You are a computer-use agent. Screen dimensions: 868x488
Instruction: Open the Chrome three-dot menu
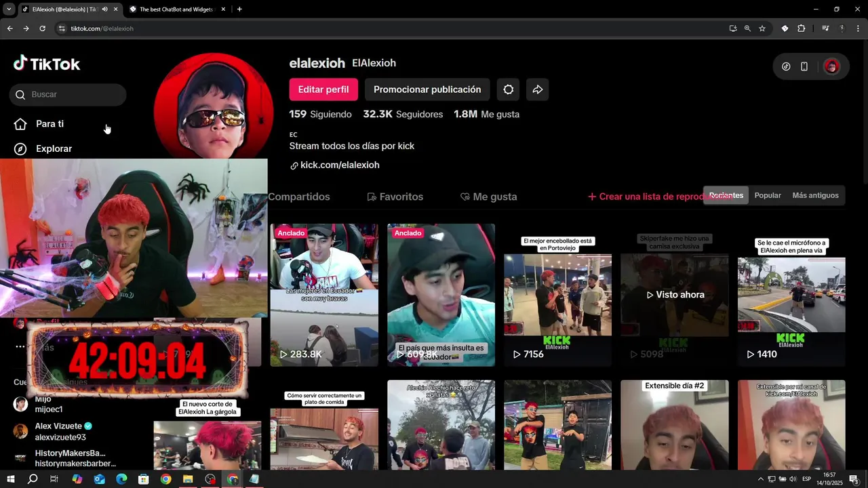pos(859,28)
